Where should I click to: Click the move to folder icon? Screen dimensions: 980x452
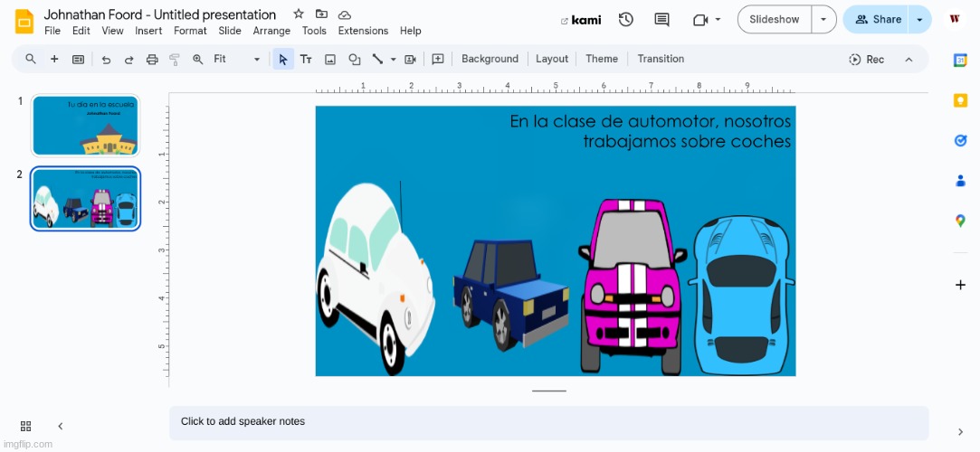321,14
